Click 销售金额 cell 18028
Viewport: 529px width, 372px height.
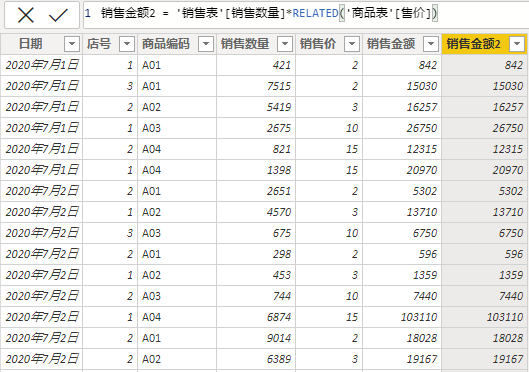coord(402,338)
